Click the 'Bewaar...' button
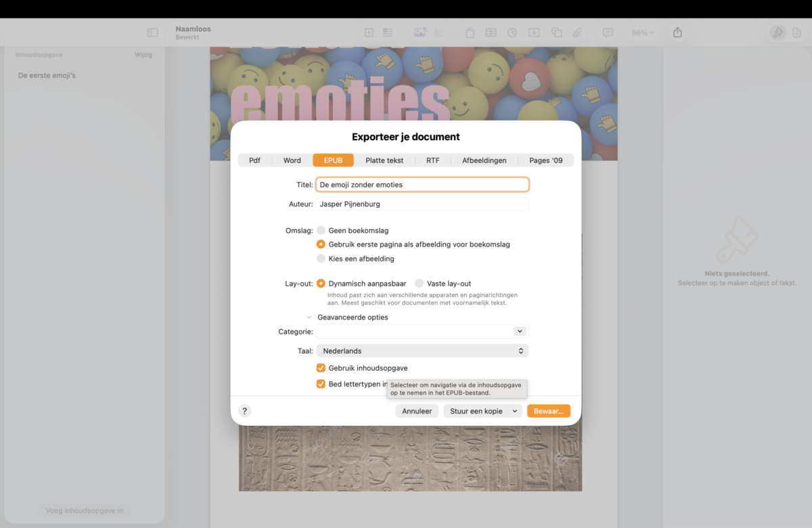Viewport: 812px width, 528px height. point(548,411)
